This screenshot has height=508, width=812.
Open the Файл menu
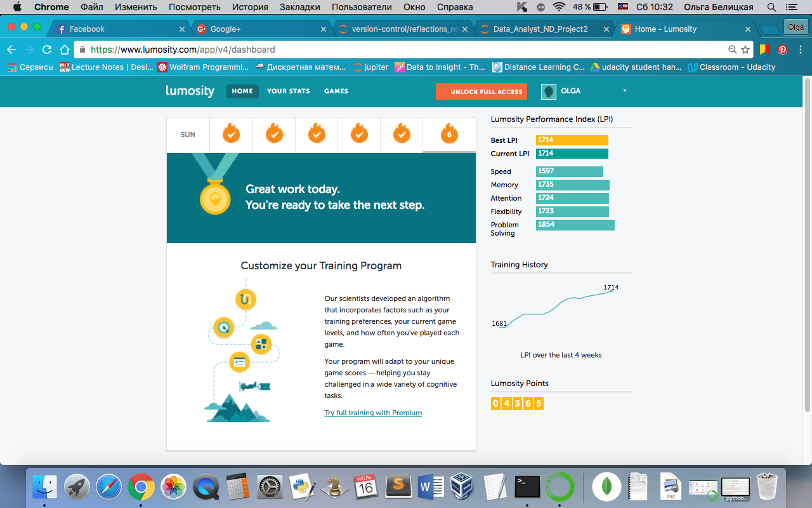92,7
